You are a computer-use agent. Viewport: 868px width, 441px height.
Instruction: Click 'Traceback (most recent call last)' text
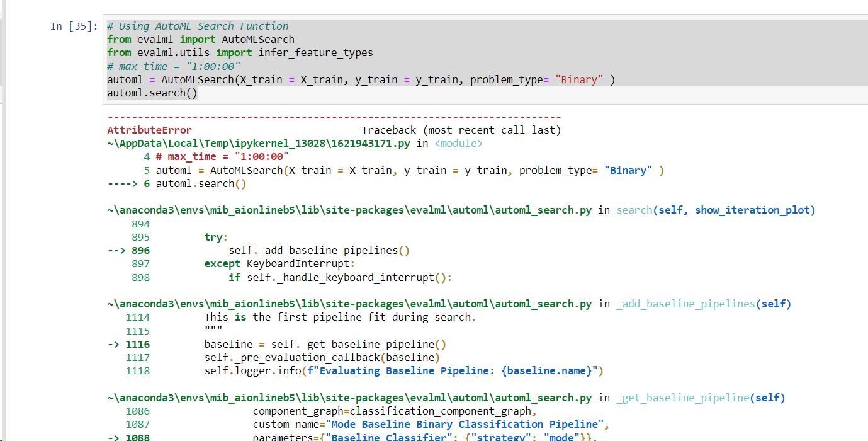[461, 130]
